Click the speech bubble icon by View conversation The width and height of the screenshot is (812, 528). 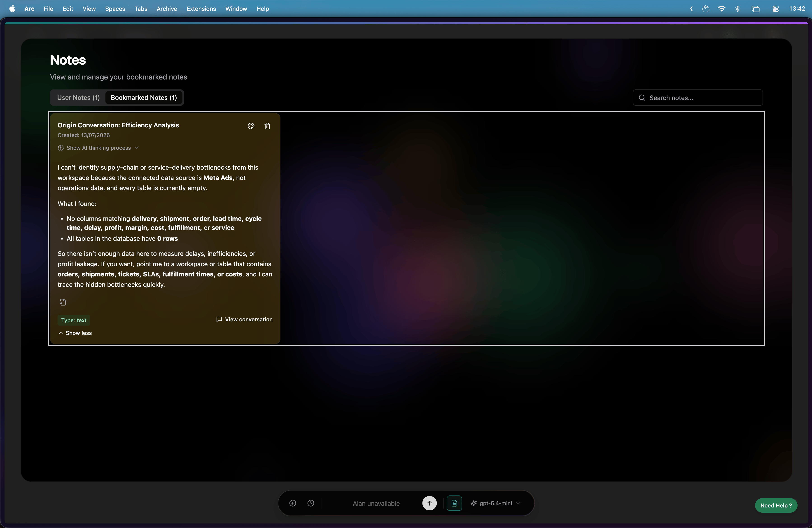[x=219, y=319]
